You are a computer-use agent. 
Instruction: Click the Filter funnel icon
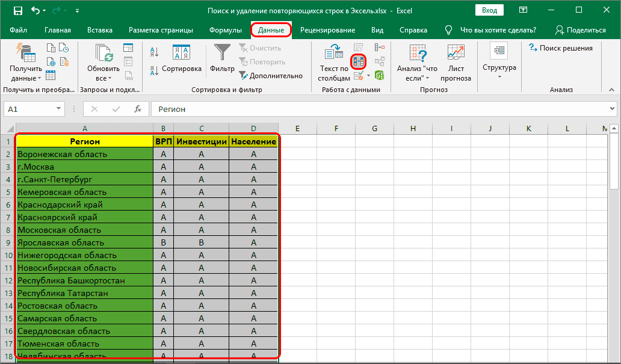222,54
